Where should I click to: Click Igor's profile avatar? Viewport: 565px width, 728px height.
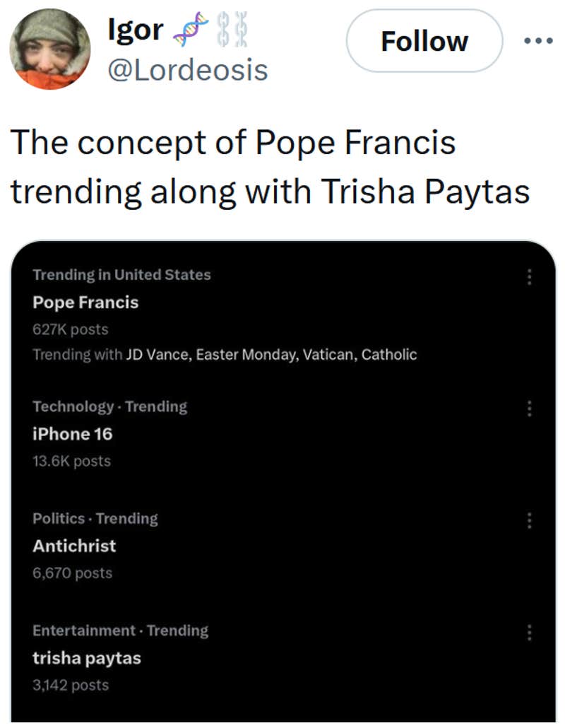click(x=49, y=49)
